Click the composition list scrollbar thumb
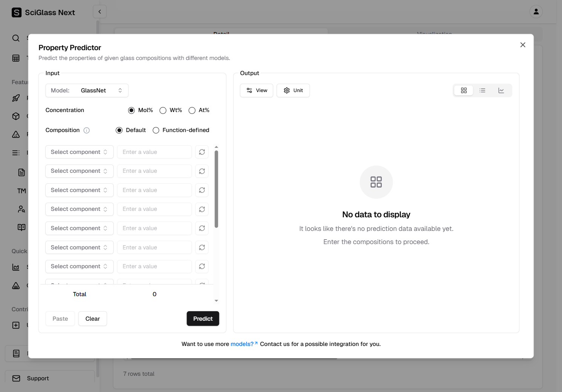The height and width of the screenshot is (392, 562). [x=216, y=189]
